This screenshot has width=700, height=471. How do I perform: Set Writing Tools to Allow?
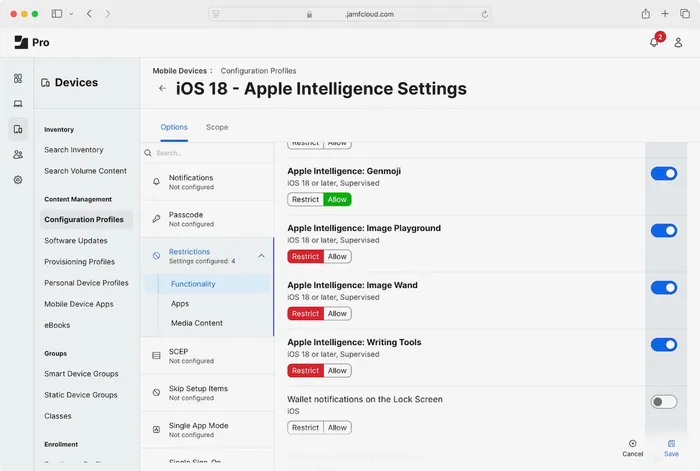click(x=338, y=371)
